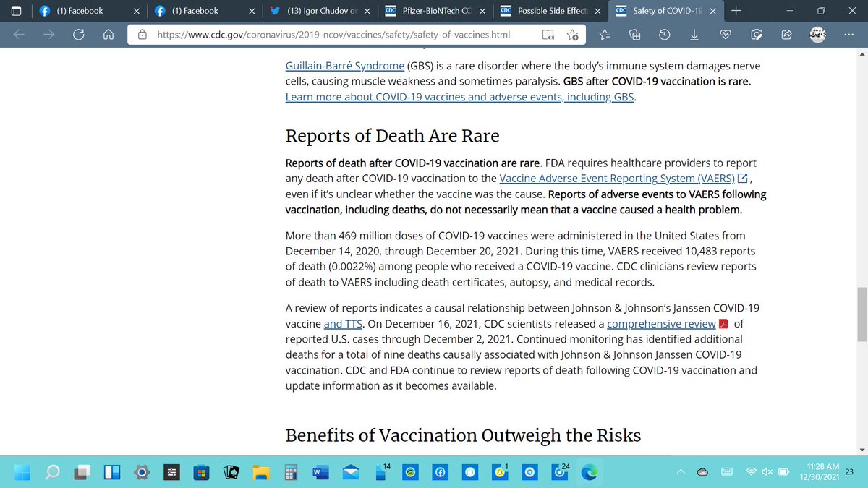Share this page

pos(786,35)
